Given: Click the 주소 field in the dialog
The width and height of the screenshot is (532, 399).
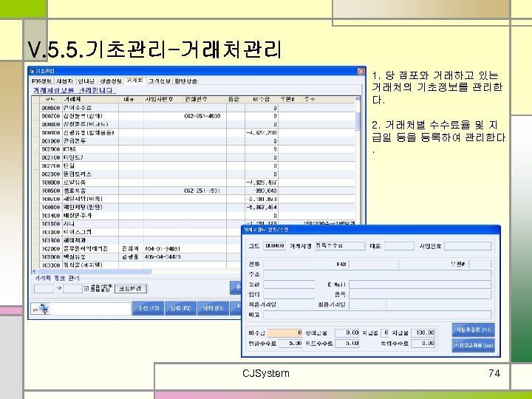Looking at the screenshot, I should [378, 274].
